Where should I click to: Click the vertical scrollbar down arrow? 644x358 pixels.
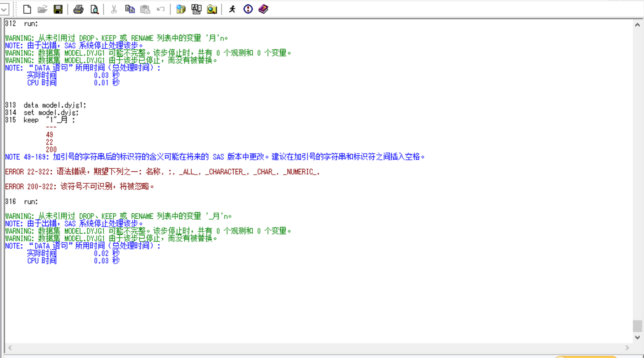pyautogui.click(x=637, y=337)
